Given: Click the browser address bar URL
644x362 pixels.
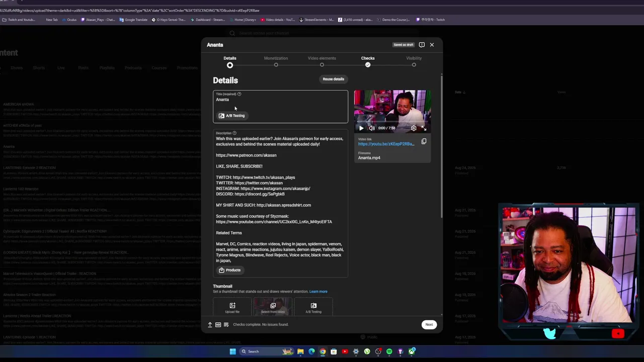Looking at the screenshot, I should pyautogui.click(x=130, y=10).
